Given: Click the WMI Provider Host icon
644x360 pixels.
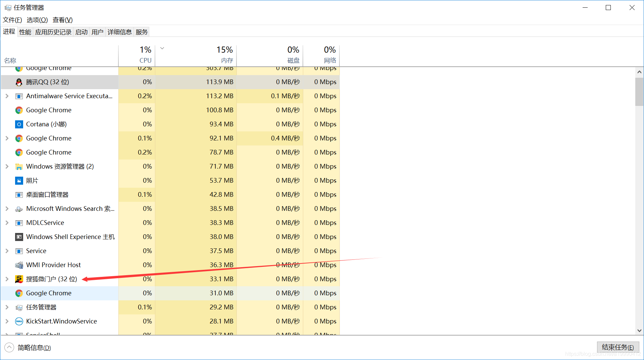Looking at the screenshot, I should pos(19,265).
